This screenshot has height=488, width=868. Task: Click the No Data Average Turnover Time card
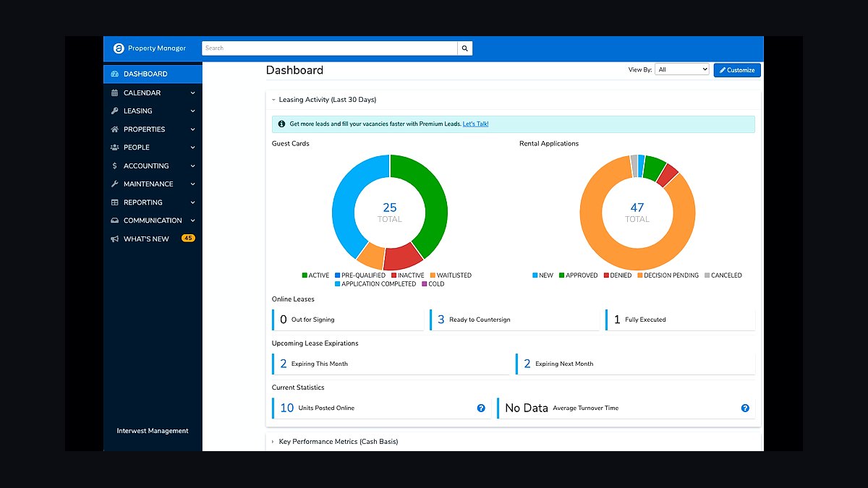tap(626, 408)
